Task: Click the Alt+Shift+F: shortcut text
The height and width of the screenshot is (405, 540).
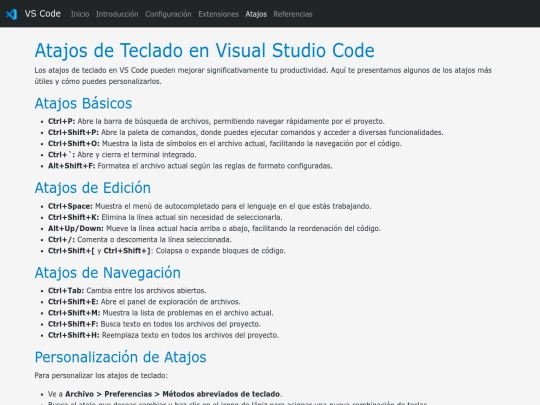Action: (72, 166)
